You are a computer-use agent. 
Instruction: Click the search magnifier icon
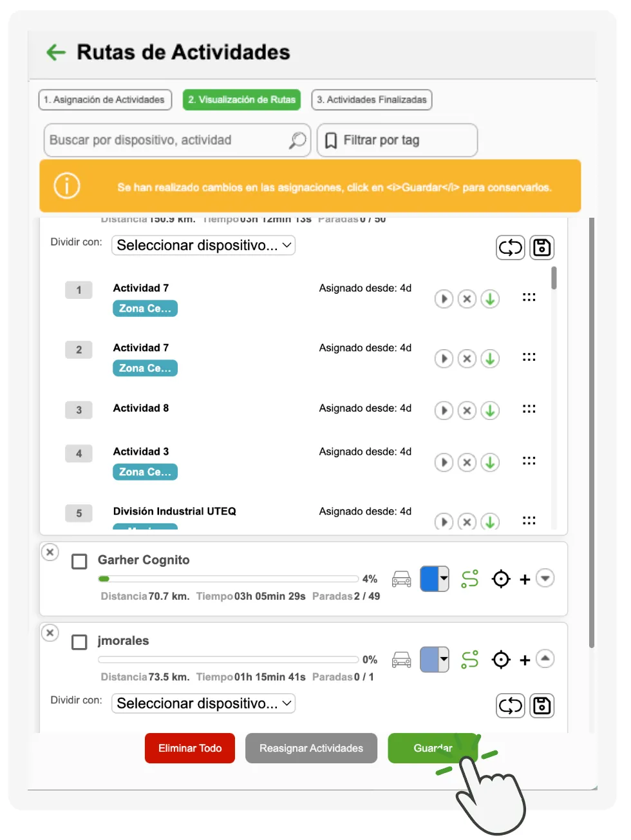297,140
